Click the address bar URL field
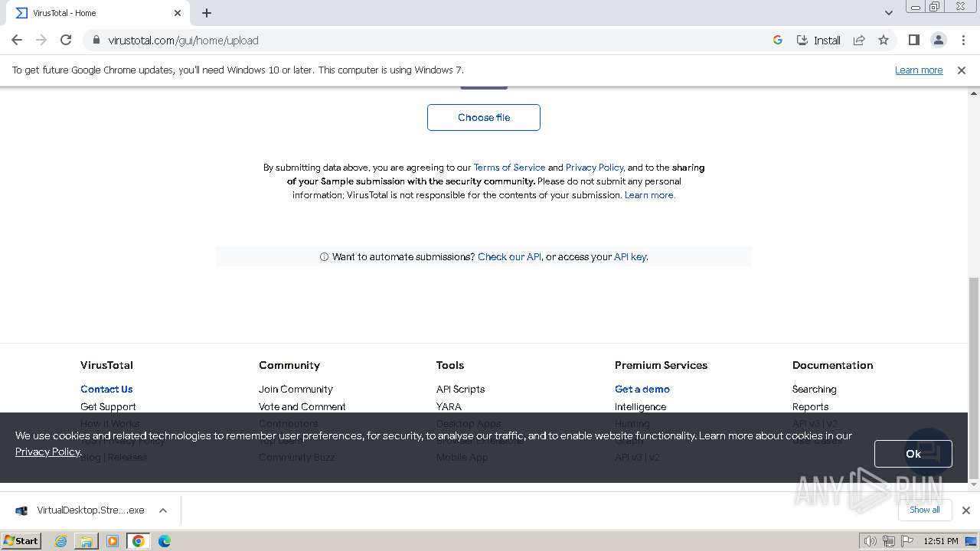This screenshot has width=980, height=551. tap(429, 40)
